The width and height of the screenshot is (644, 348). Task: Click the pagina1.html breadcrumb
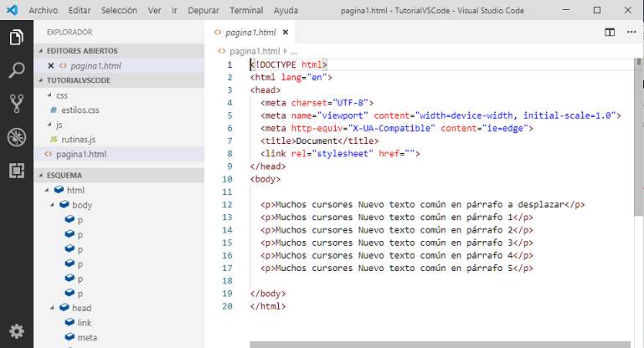coord(255,51)
